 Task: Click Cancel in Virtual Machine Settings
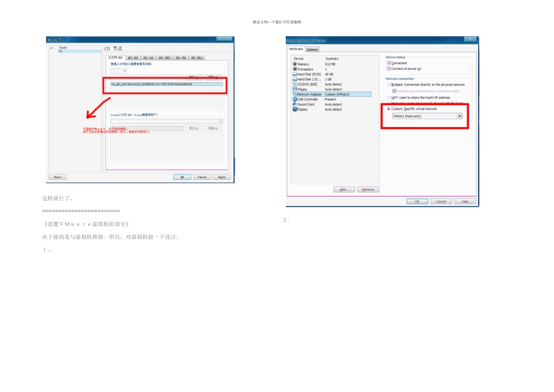441,201
